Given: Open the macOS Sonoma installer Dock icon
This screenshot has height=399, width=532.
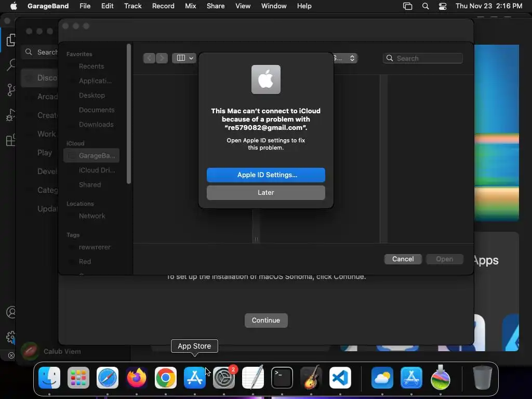Looking at the screenshot, I should click(x=441, y=378).
